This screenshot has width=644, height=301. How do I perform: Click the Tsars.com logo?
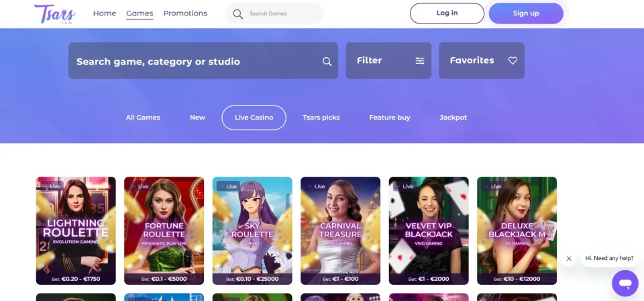(54, 14)
